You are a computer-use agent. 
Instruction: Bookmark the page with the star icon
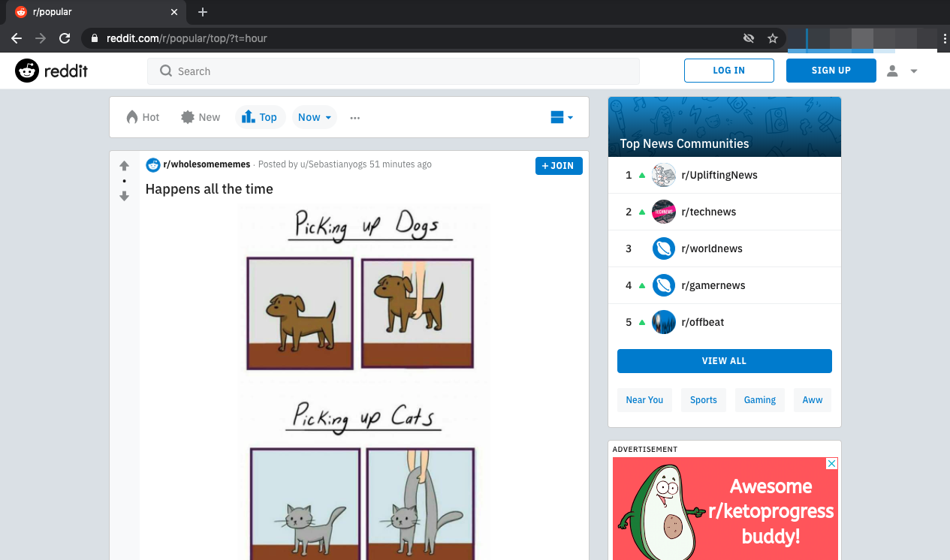773,38
